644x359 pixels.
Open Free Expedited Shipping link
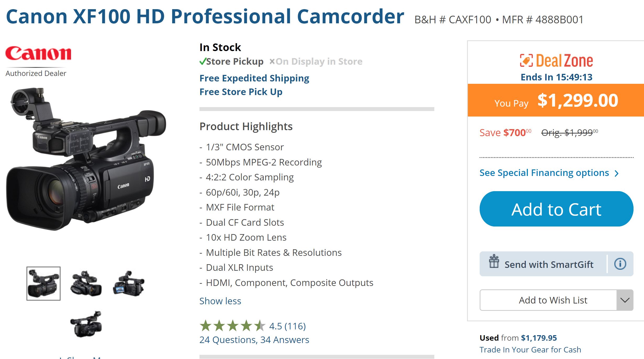tap(254, 78)
